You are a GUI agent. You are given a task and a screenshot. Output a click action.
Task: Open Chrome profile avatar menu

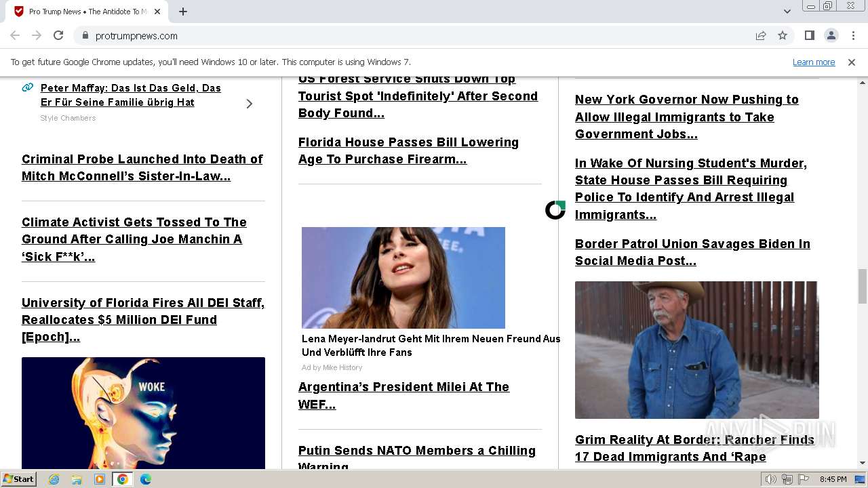(831, 35)
